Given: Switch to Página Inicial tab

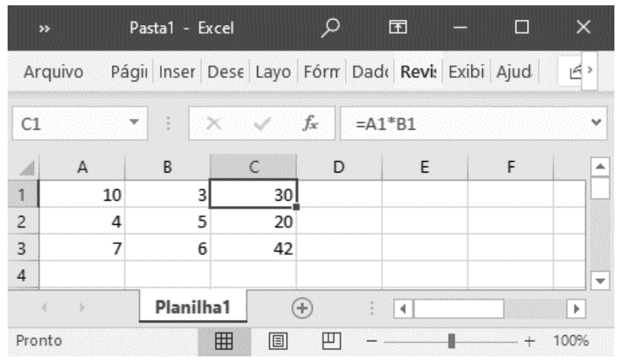Looking at the screenshot, I should click(129, 71).
